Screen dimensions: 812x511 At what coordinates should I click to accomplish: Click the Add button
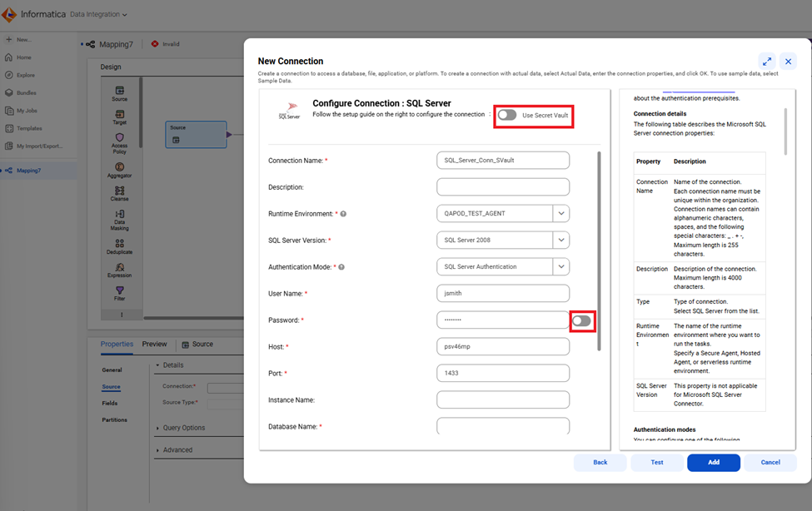[x=714, y=463]
